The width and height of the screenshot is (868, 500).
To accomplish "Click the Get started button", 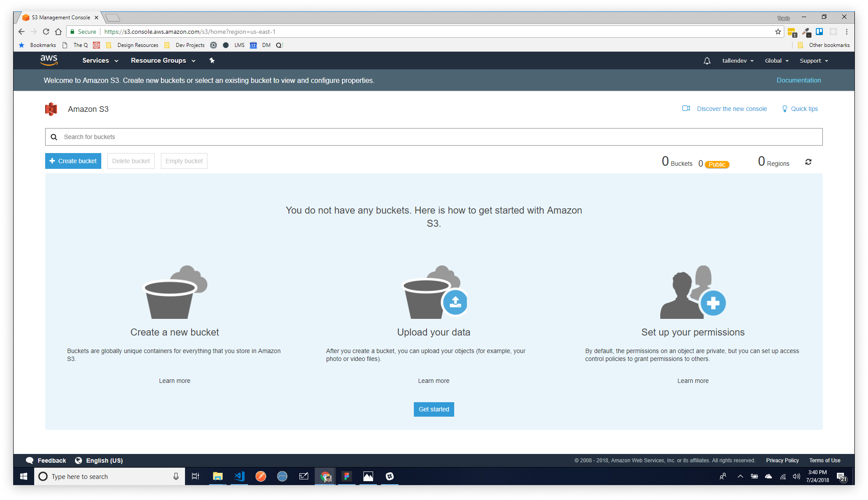I will [x=434, y=409].
